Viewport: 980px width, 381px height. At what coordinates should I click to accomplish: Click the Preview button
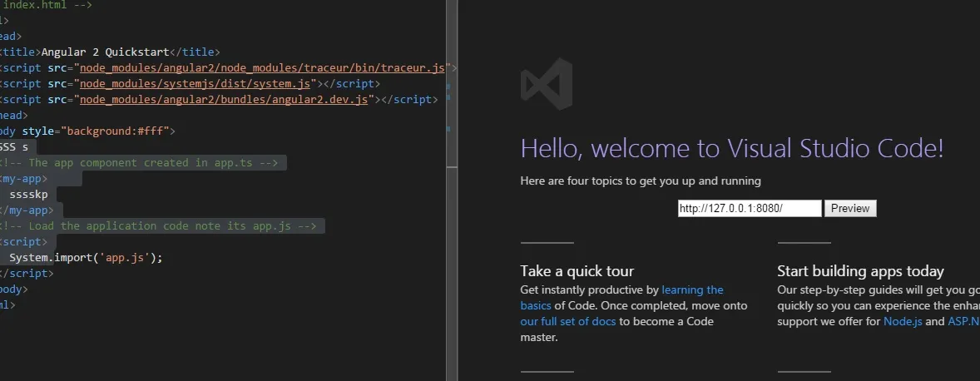point(850,209)
